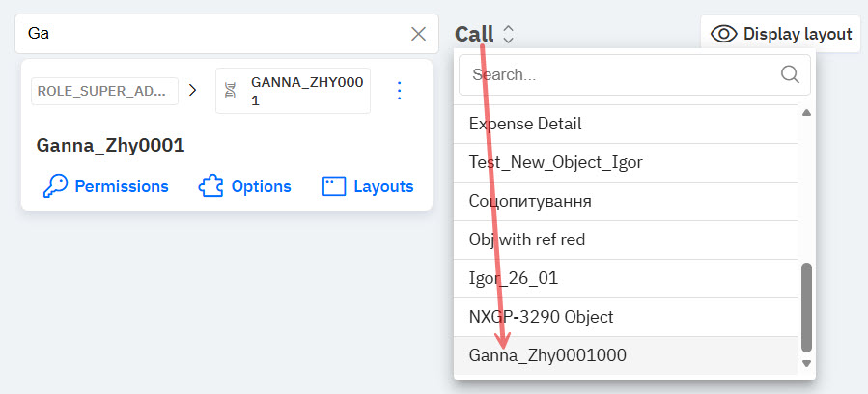Expand the Call object selector
The width and height of the screenshot is (868, 394).
(474, 34)
